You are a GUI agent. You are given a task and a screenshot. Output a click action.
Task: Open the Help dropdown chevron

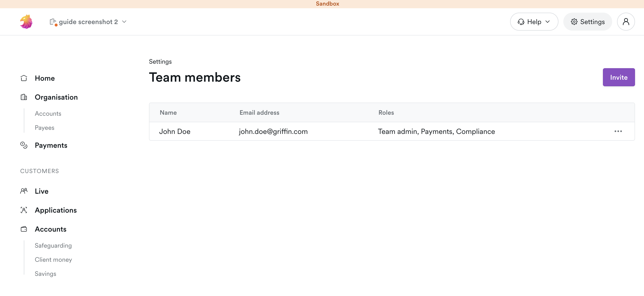[547, 22]
